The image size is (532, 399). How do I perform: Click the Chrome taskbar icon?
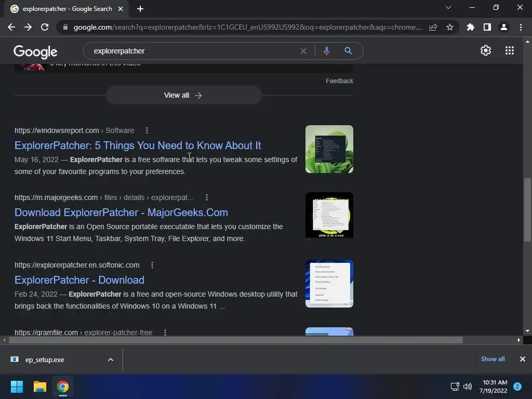[x=63, y=387]
